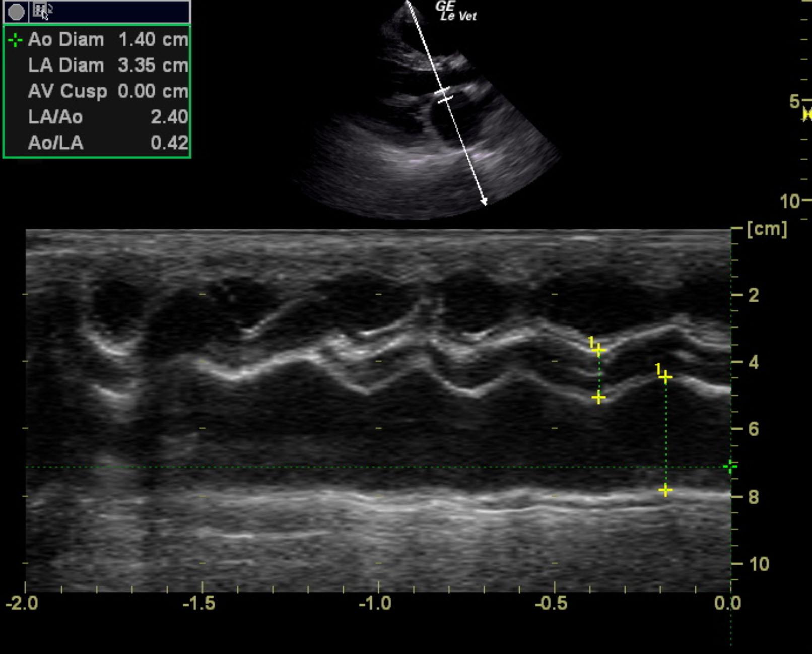Click the bottom left atrium caliper cross

(x=665, y=490)
